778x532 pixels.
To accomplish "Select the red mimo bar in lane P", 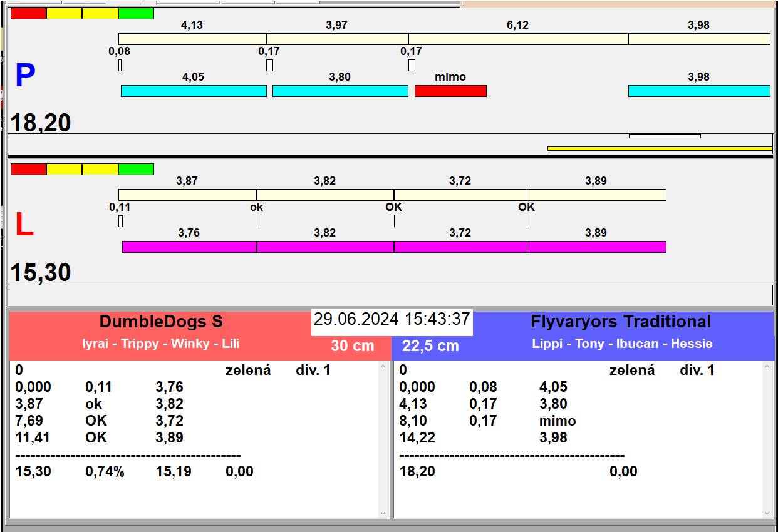I will [x=450, y=91].
